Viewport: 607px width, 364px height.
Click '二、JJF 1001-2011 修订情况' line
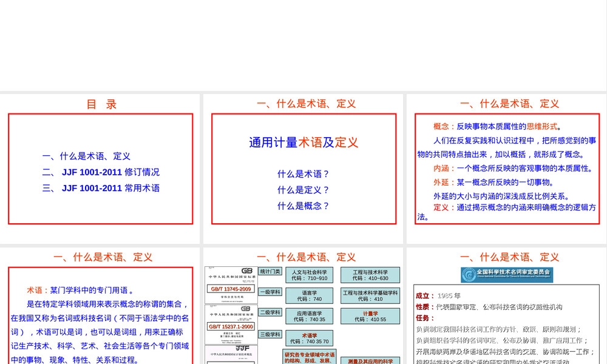pyautogui.click(x=101, y=172)
